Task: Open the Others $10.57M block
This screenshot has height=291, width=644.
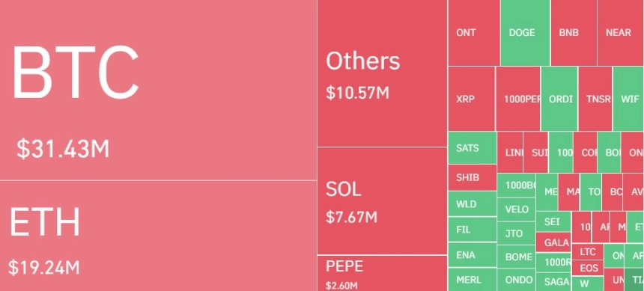Action: pyautogui.click(x=382, y=73)
